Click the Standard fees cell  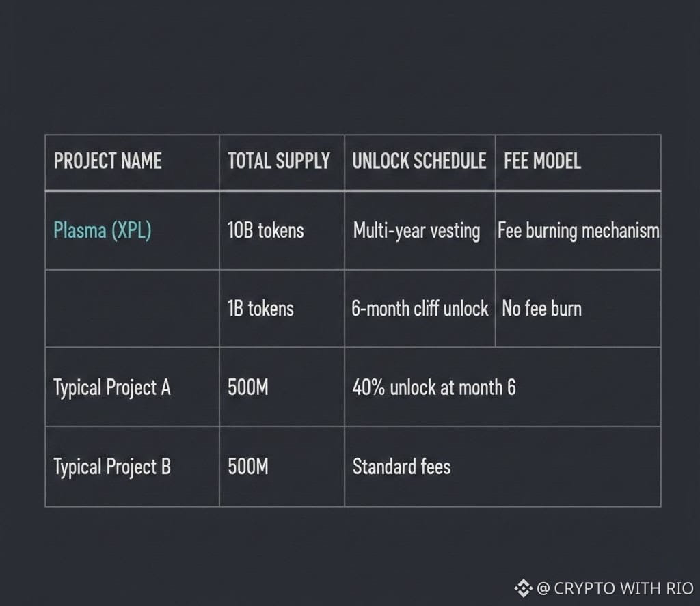click(401, 467)
